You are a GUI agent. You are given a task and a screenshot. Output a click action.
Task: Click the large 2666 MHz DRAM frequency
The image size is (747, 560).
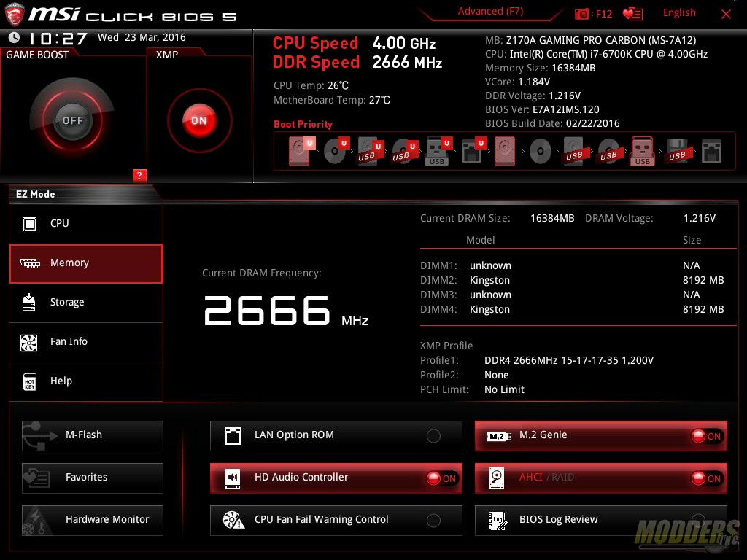click(x=286, y=311)
